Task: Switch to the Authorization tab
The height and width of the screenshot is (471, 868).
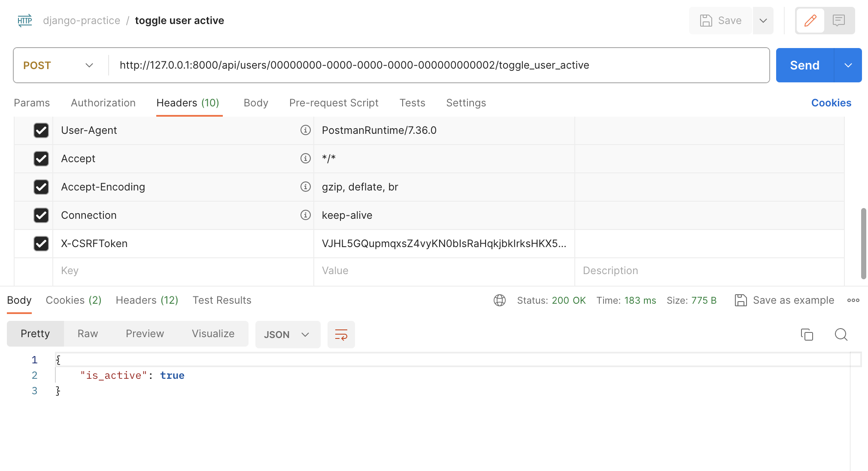Action: tap(103, 103)
